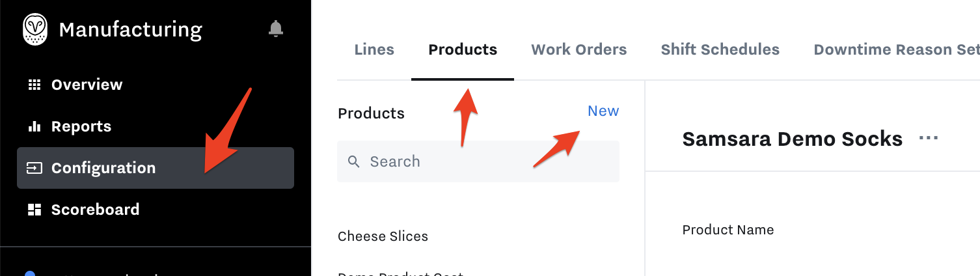Viewport: 980px width, 276px height.
Task: Select the Products tab
Action: pyautogui.click(x=463, y=49)
